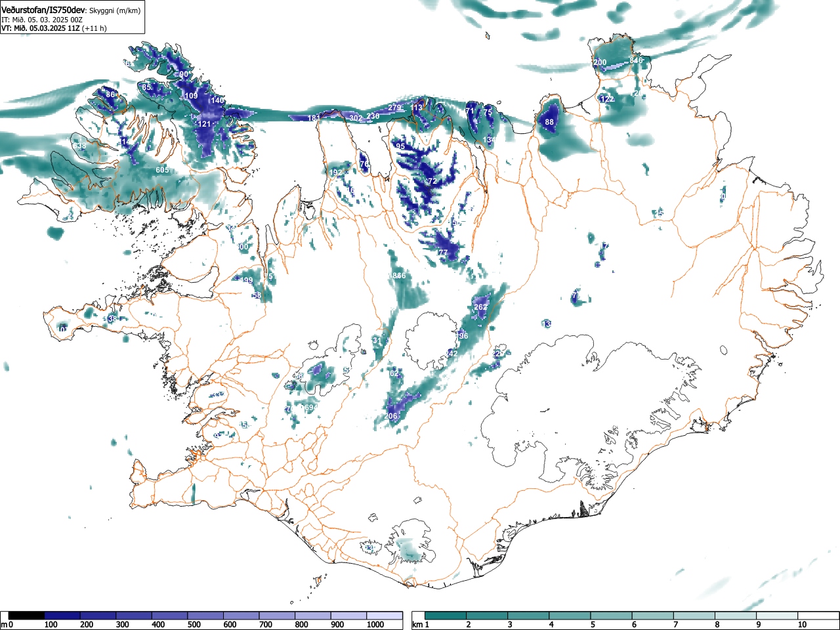Click the '206' map value
This screenshot has height=630, width=840.
[391, 416]
